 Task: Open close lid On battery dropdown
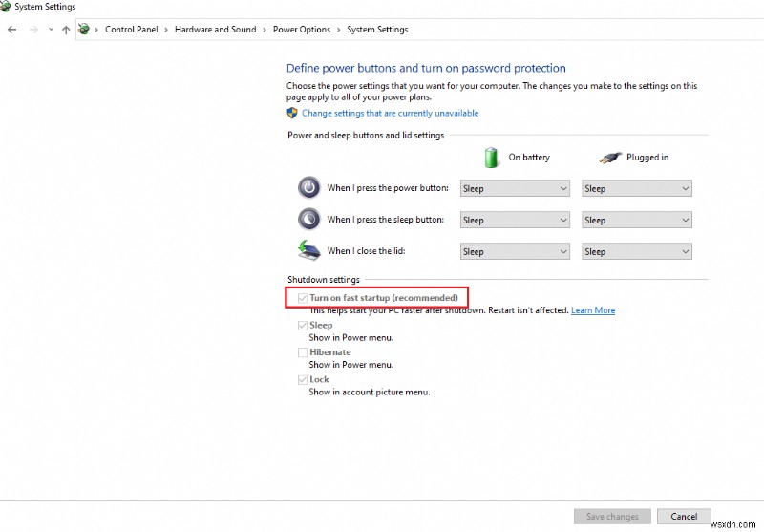click(x=516, y=251)
